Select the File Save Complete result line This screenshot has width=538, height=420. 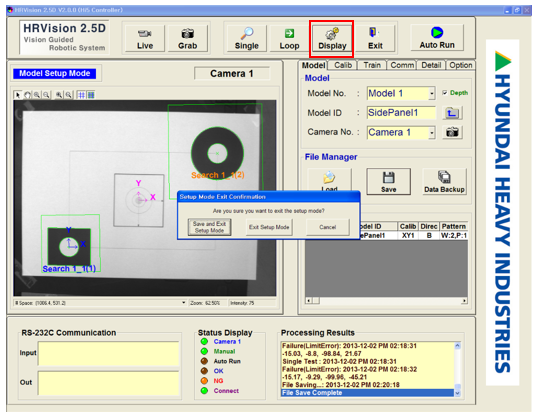[x=367, y=393]
